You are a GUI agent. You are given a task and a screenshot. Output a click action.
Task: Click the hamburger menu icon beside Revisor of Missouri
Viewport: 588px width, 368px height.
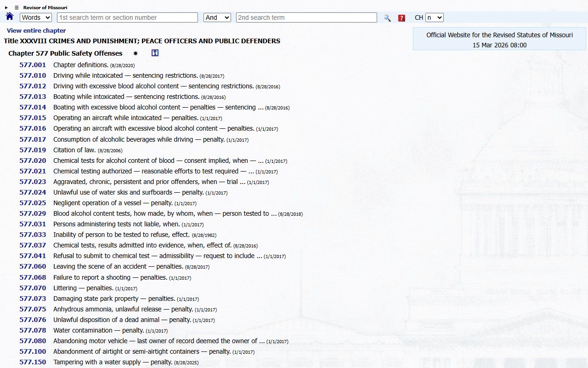click(17, 8)
